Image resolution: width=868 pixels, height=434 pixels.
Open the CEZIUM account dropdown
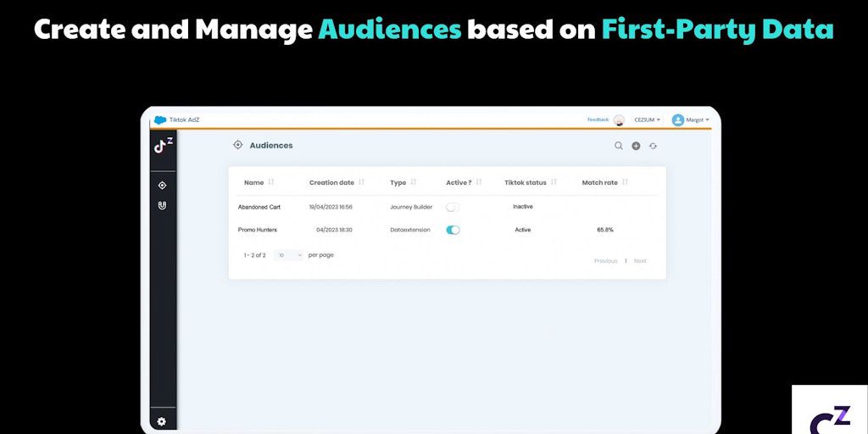[647, 120]
